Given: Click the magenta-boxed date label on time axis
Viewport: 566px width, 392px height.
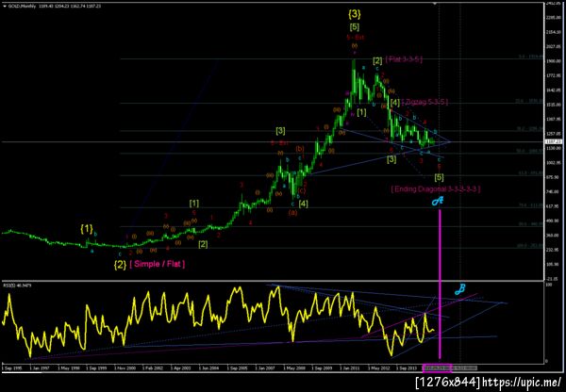Looking at the screenshot, I should (437, 367).
